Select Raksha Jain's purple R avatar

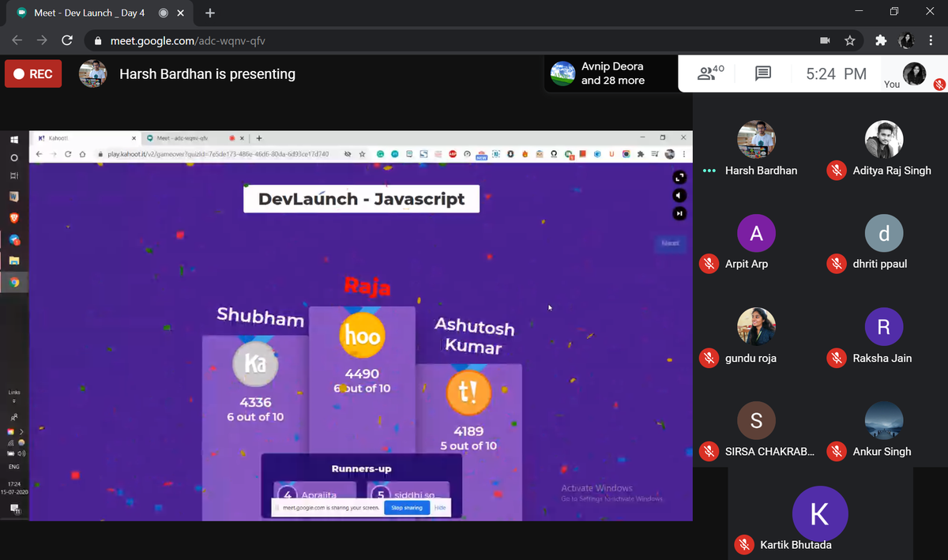click(884, 327)
